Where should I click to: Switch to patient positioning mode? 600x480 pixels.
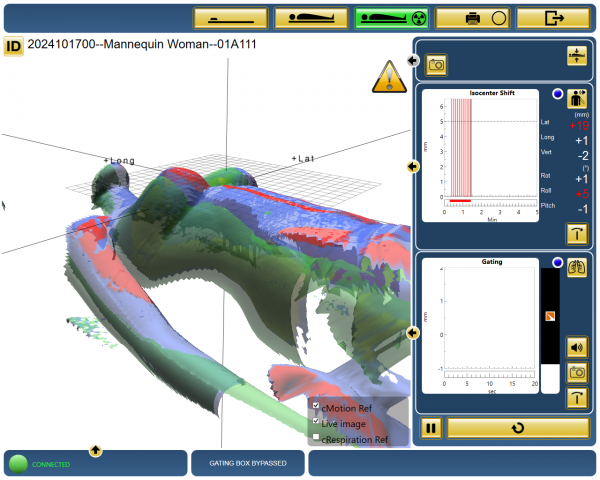(x=311, y=18)
